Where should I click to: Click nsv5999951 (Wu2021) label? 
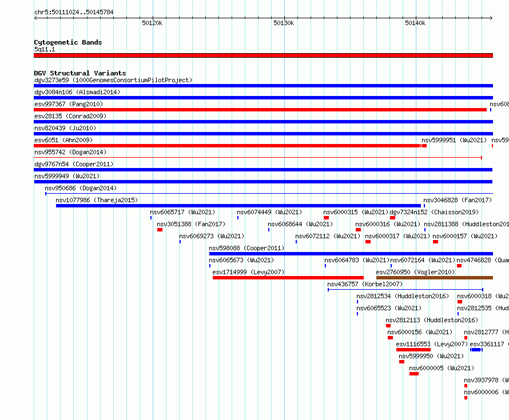[x=454, y=140]
